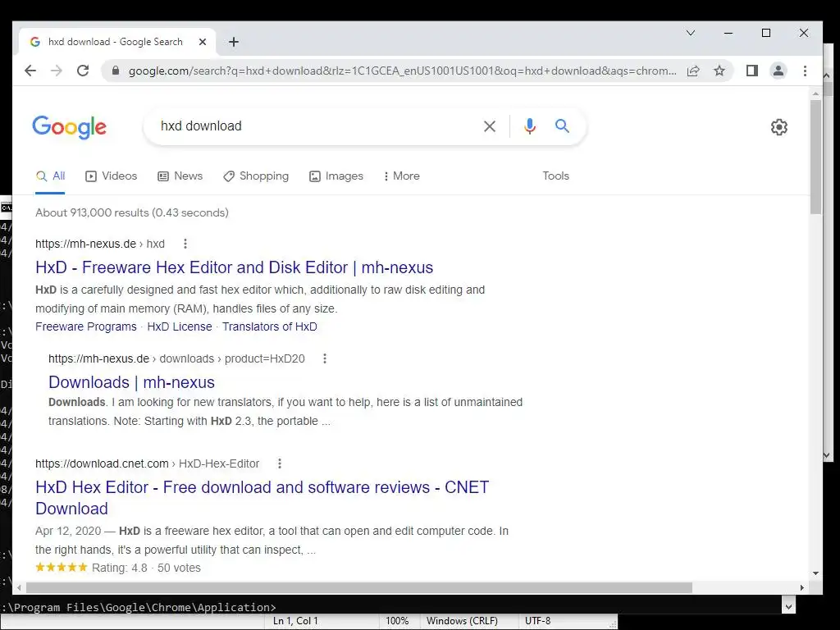This screenshot has width=840, height=630.
Task: Expand the More search filters
Action: (402, 176)
